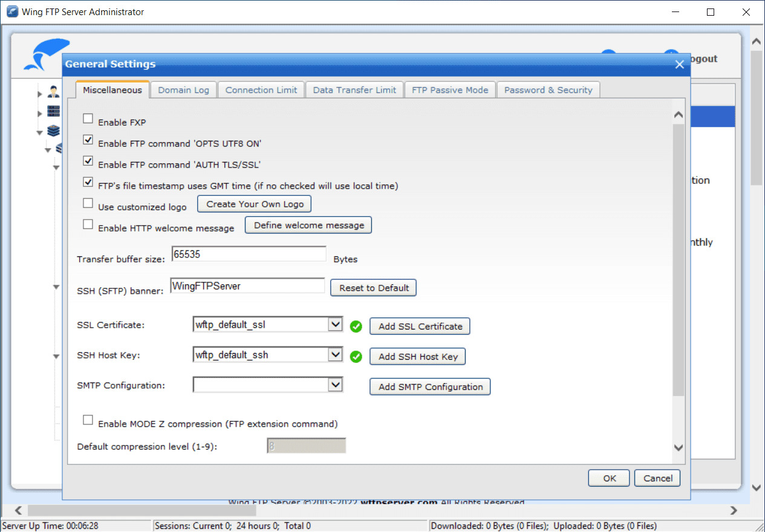Open the FTP Passive Mode tab
The image size is (765, 532).
(450, 90)
